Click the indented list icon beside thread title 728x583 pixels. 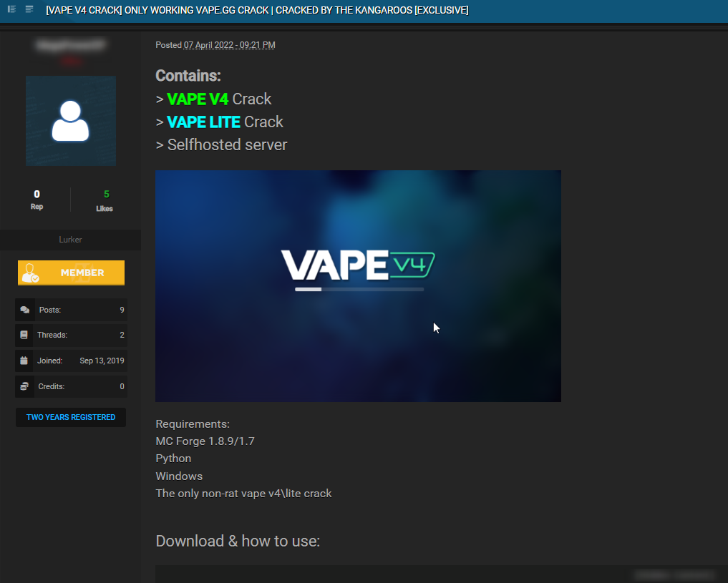(x=11, y=9)
